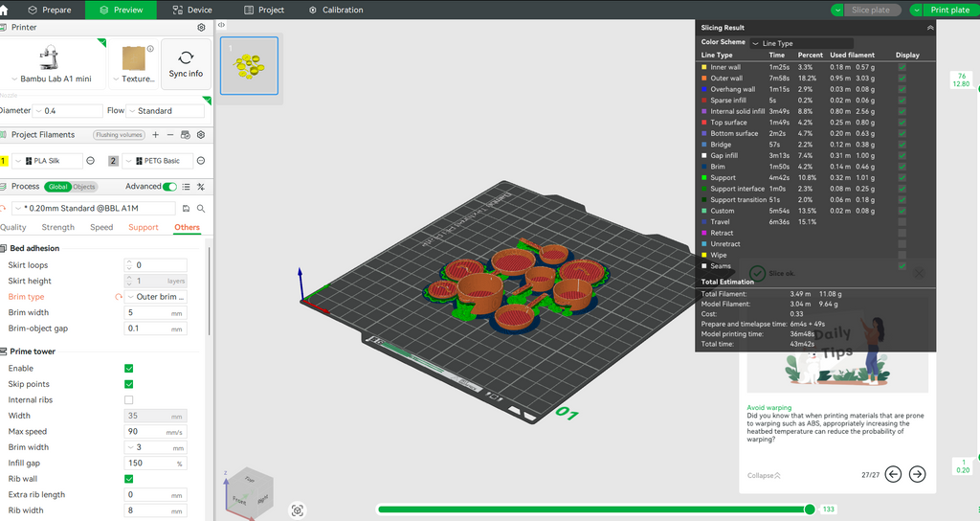
Task: Search process settings with magnifier icon
Action: 201,208
